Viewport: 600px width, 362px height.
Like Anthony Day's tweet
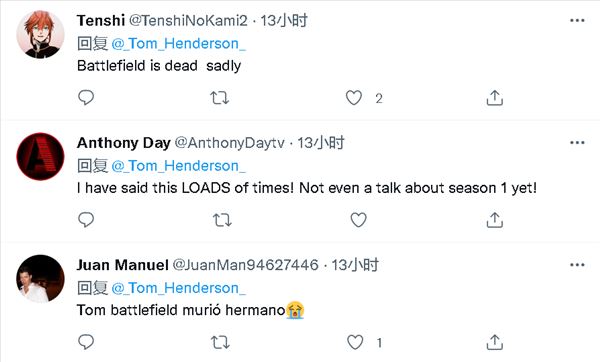pos(359,220)
